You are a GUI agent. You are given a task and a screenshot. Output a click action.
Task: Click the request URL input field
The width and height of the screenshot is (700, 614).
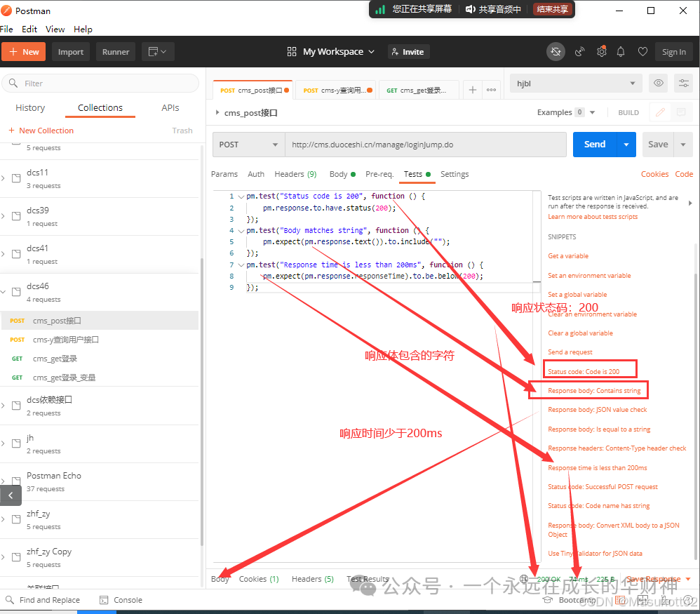coord(426,145)
